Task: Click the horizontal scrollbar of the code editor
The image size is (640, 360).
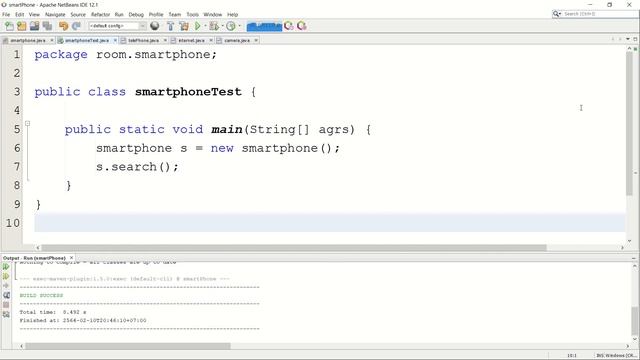Action: (294, 248)
